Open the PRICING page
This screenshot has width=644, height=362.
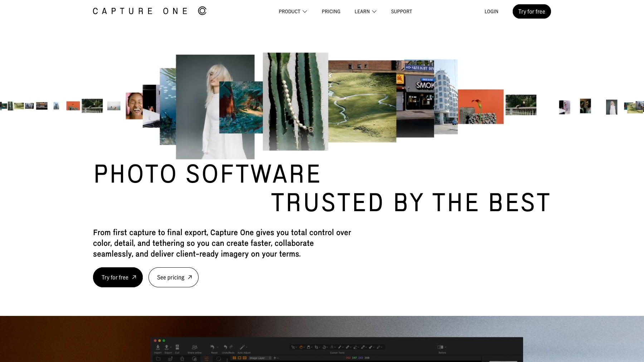[x=331, y=11]
